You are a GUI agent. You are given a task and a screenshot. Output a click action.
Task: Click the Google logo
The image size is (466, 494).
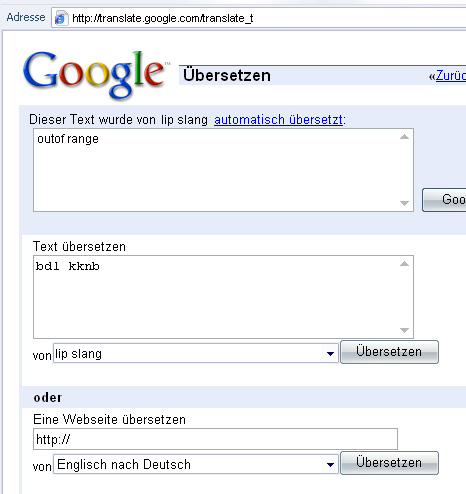tap(96, 75)
